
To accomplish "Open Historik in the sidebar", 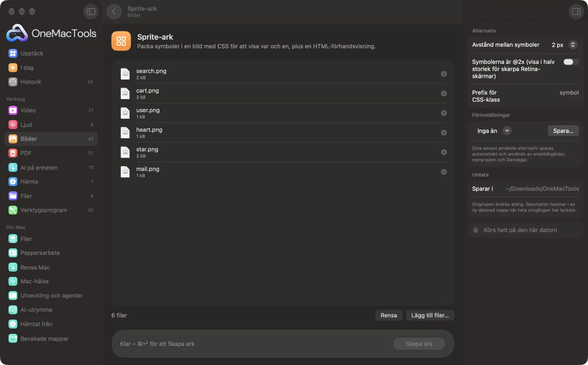I will click(x=51, y=82).
